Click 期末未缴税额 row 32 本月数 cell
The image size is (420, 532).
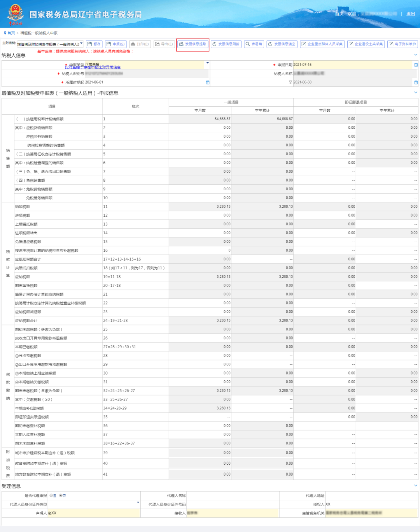[x=200, y=391]
